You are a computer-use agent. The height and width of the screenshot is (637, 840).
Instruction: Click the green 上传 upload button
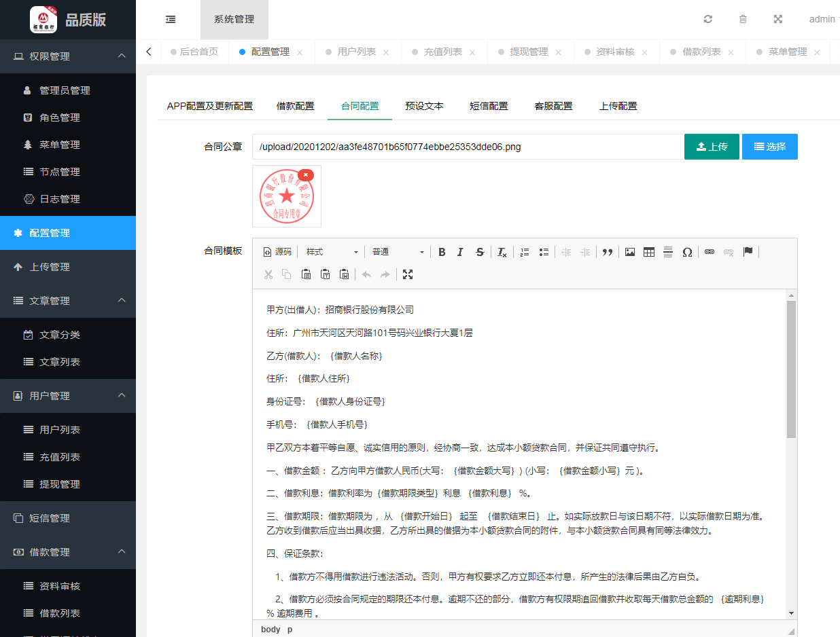click(x=712, y=147)
